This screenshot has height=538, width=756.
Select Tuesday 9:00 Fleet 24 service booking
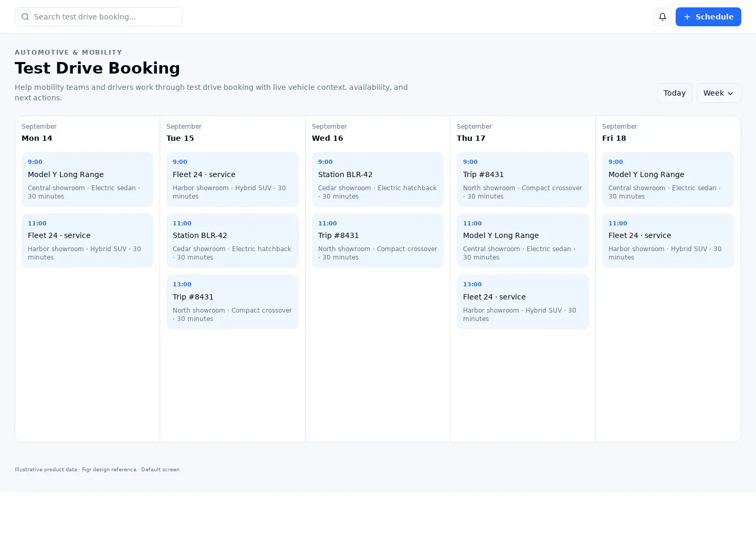tap(233, 179)
